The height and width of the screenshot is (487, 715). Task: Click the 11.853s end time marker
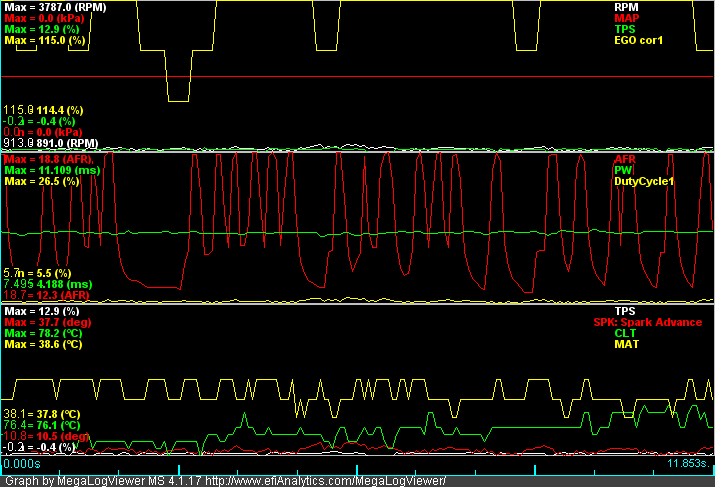(x=690, y=464)
